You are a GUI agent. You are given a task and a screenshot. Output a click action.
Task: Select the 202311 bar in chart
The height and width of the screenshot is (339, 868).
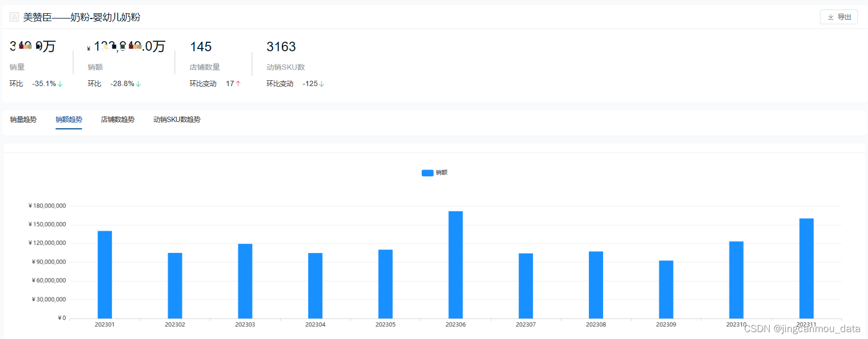pos(806,268)
